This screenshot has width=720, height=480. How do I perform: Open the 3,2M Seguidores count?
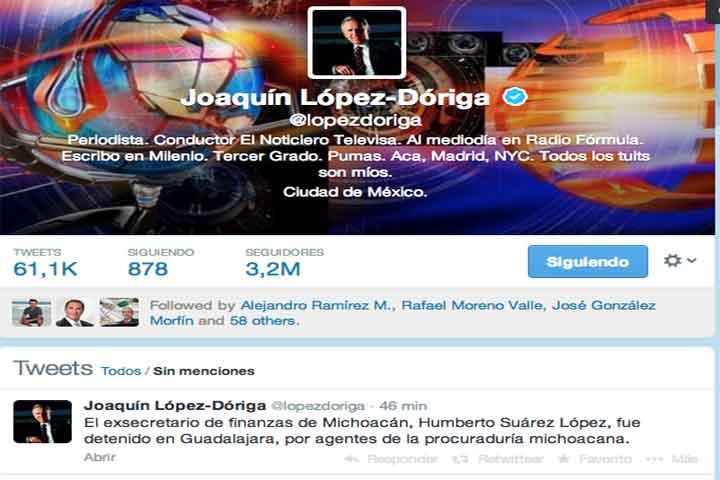click(273, 269)
